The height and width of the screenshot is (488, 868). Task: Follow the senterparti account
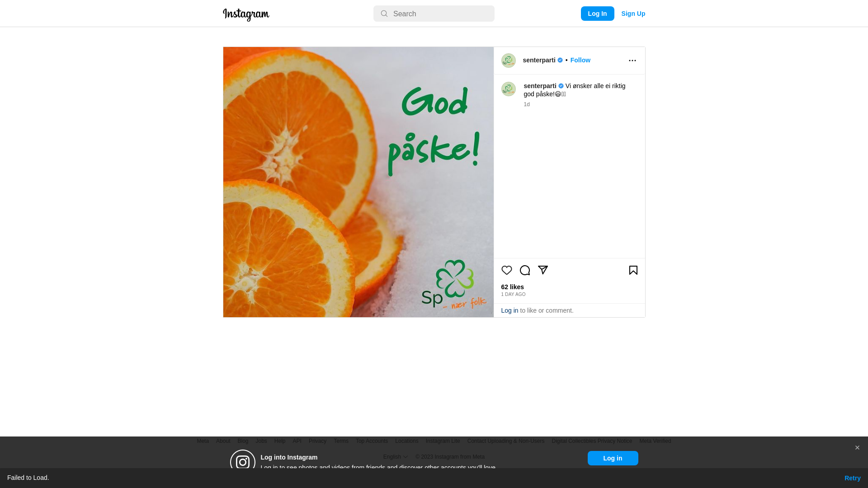(580, 60)
